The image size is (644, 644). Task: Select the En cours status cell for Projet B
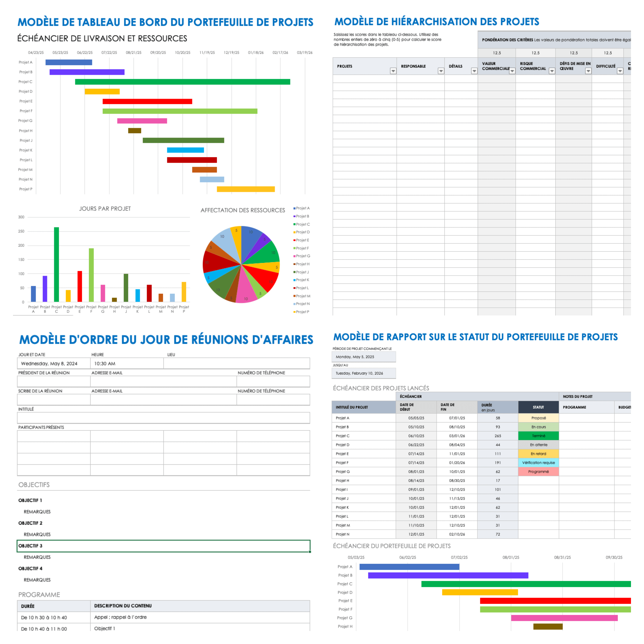point(538,427)
